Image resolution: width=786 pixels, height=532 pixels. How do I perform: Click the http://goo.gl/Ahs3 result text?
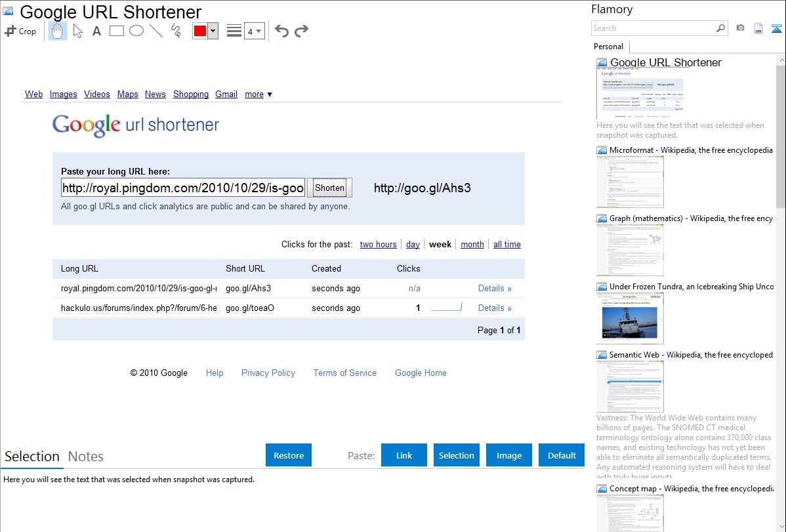tap(422, 188)
